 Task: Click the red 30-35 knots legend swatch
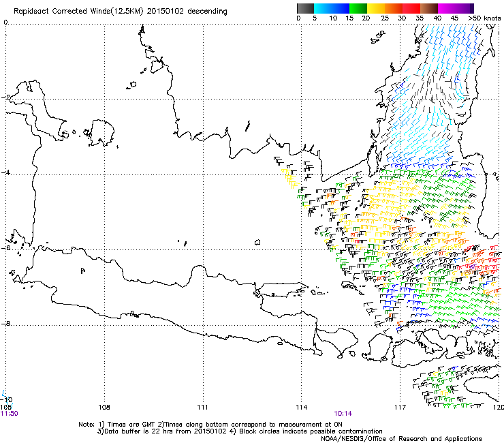412,8
